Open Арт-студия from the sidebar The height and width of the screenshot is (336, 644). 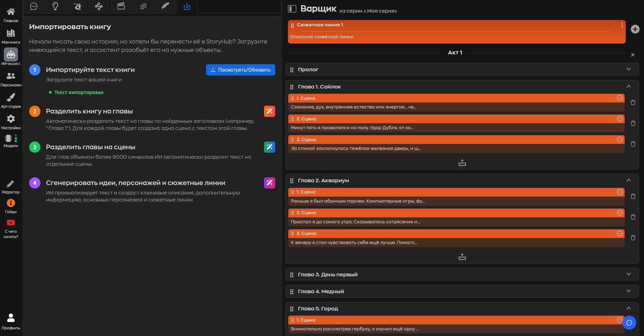pyautogui.click(x=11, y=100)
